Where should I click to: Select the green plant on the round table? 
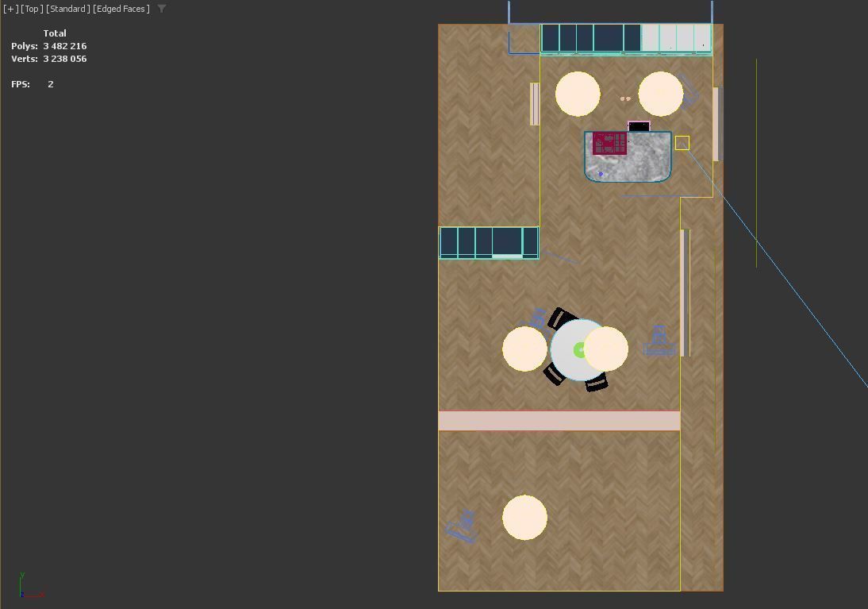point(578,350)
